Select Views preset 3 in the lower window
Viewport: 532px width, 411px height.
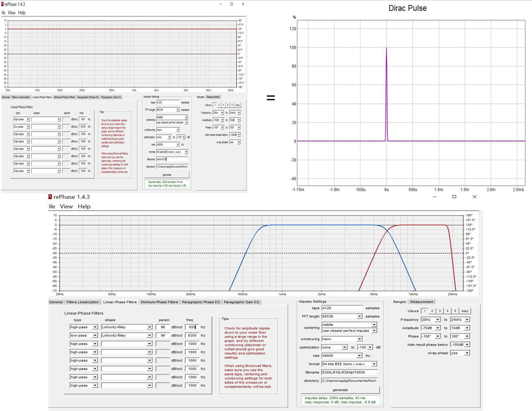pyautogui.click(x=439, y=311)
